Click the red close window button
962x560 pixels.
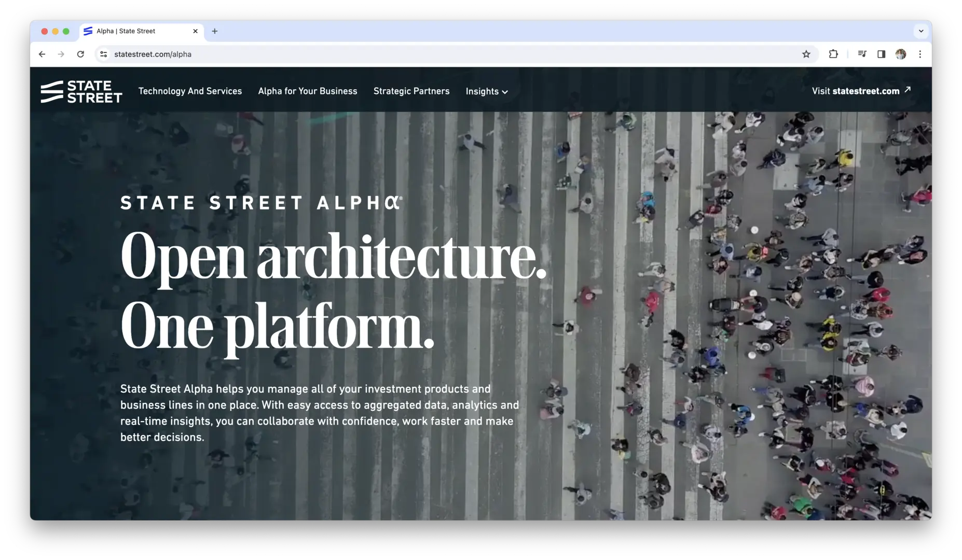pos(45,31)
